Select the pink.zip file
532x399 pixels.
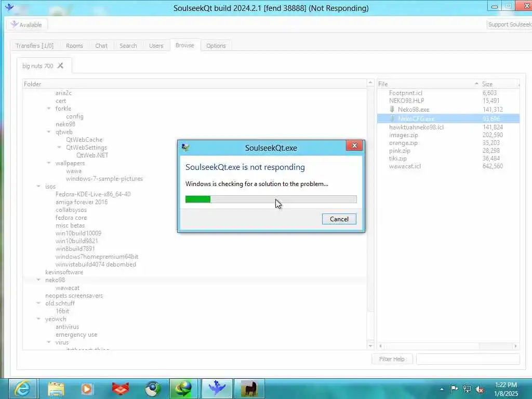(400, 151)
